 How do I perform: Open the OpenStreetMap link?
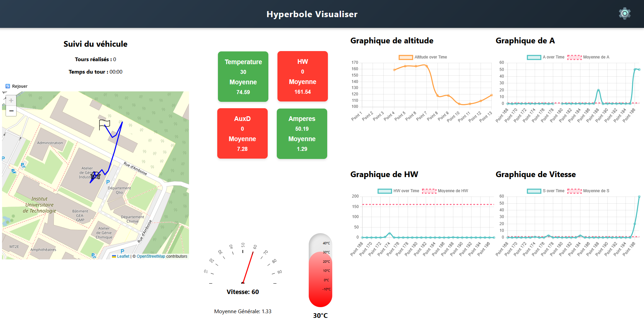click(151, 256)
